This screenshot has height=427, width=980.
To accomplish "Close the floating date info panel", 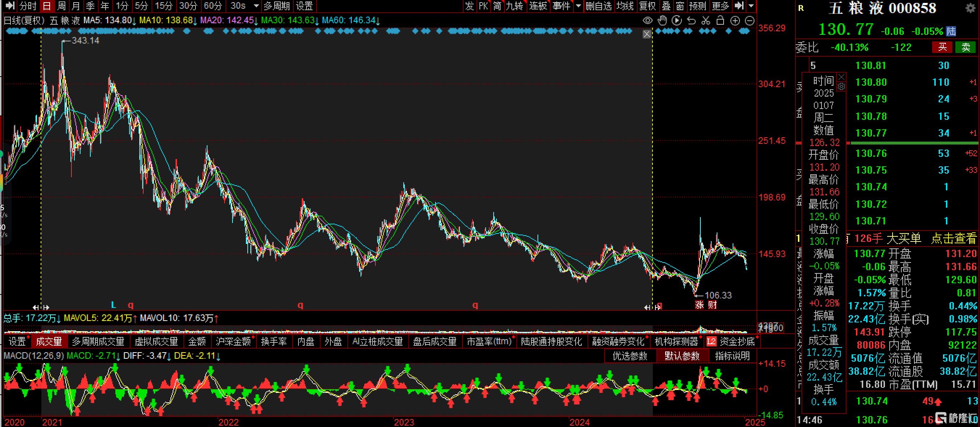I will click(841, 77).
